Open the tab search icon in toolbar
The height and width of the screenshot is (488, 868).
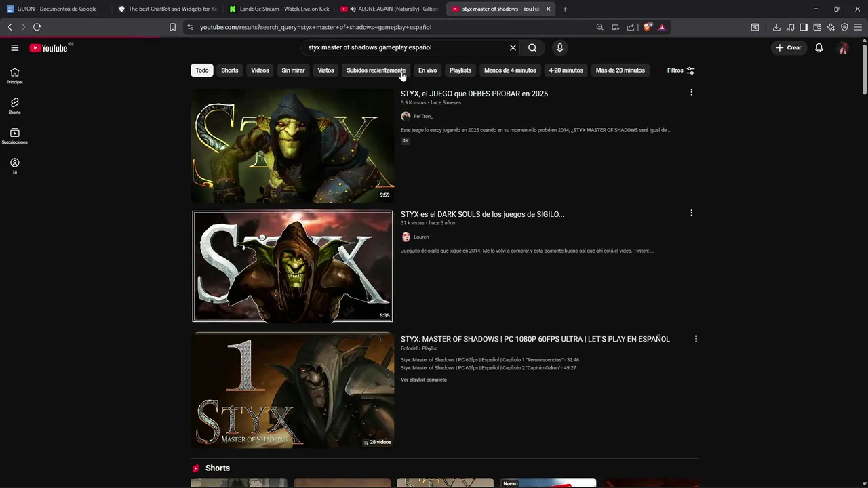755,27
